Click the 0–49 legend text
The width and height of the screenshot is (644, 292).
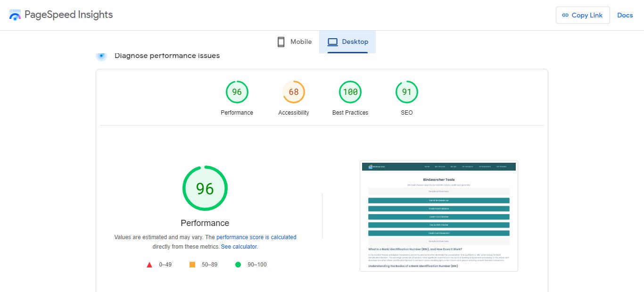pyautogui.click(x=165, y=265)
